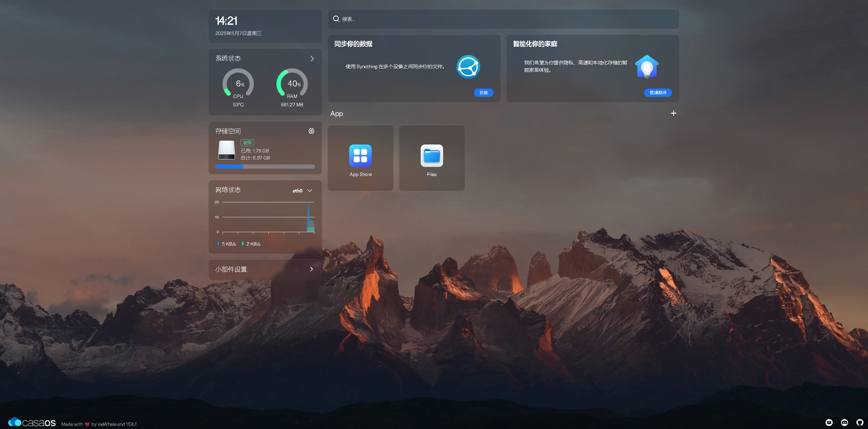The width and height of the screenshot is (868, 429).
Task: Click the feedback chat bubble icon
Action: [829, 422]
